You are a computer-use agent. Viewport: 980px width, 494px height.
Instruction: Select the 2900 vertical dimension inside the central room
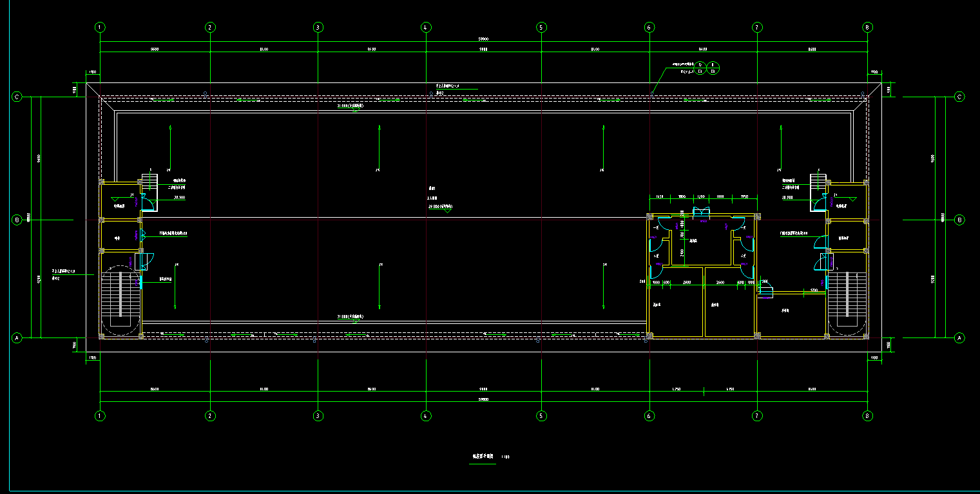point(682,252)
